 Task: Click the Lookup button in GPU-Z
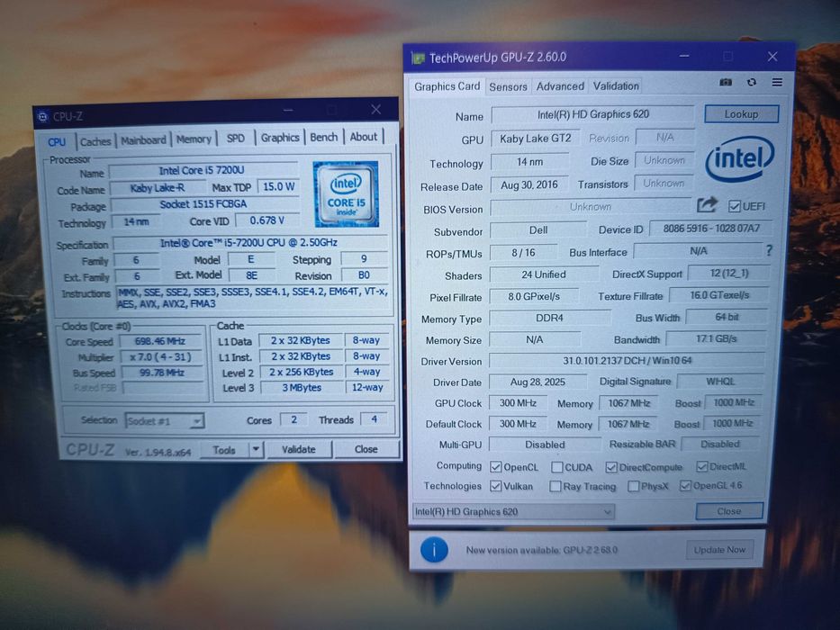(x=741, y=114)
